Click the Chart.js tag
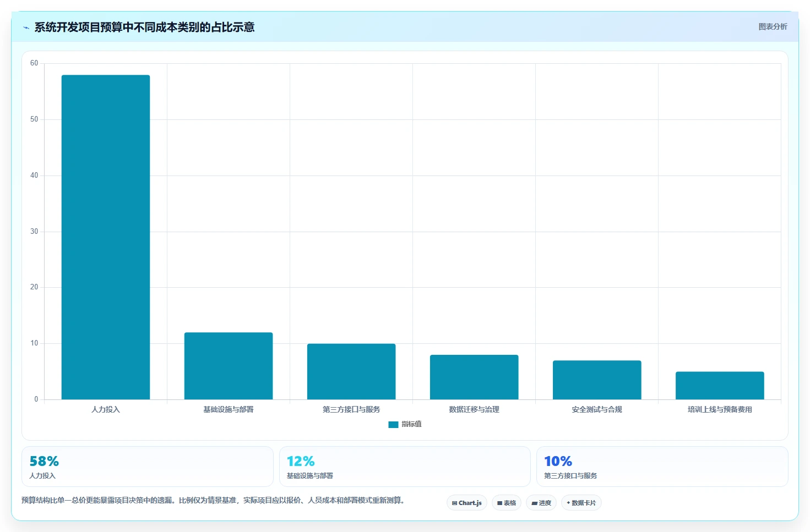The width and height of the screenshot is (810, 532). 467,503
